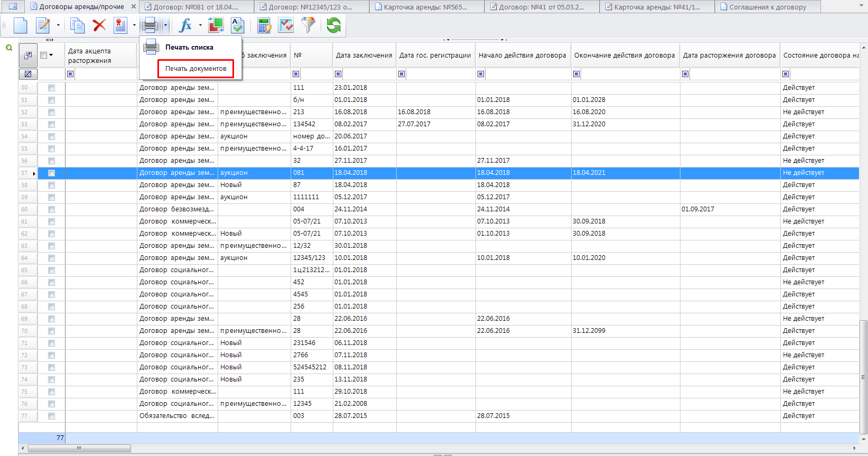Click scroll right arrow of horizontal scrollbar

coord(855,448)
